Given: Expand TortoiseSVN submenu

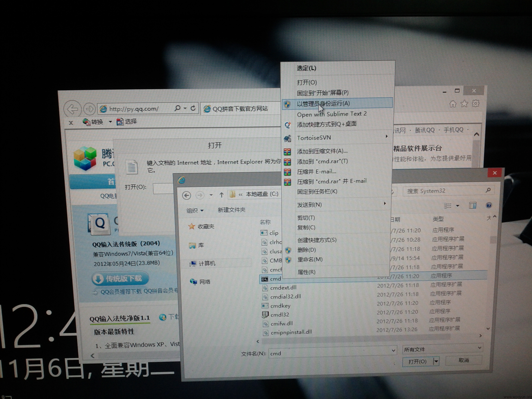Looking at the screenshot, I should (x=337, y=138).
